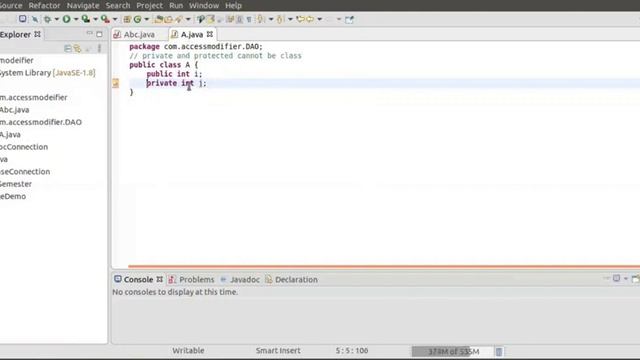The height and width of the screenshot is (360, 640).
Task: Click the garbage collector trash icon
Action: 499,351
